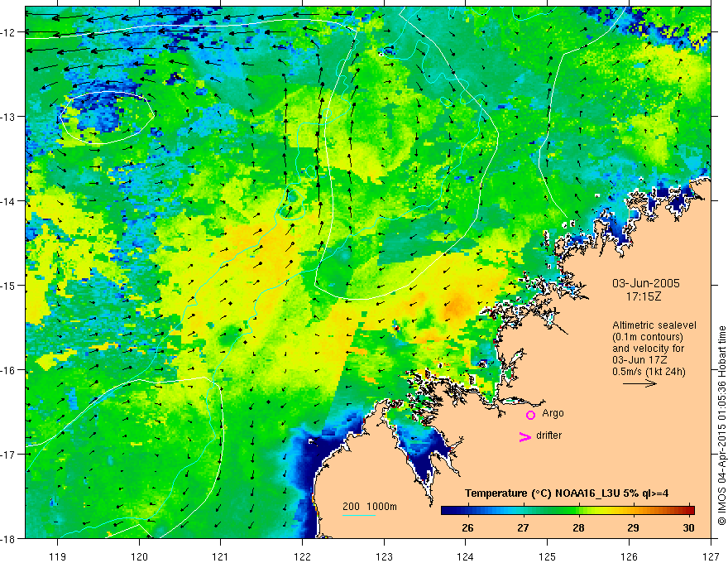Viewport: 728px width, 563px height.
Task: Click the '200 1000m' depth contour label
Action: tap(370, 507)
